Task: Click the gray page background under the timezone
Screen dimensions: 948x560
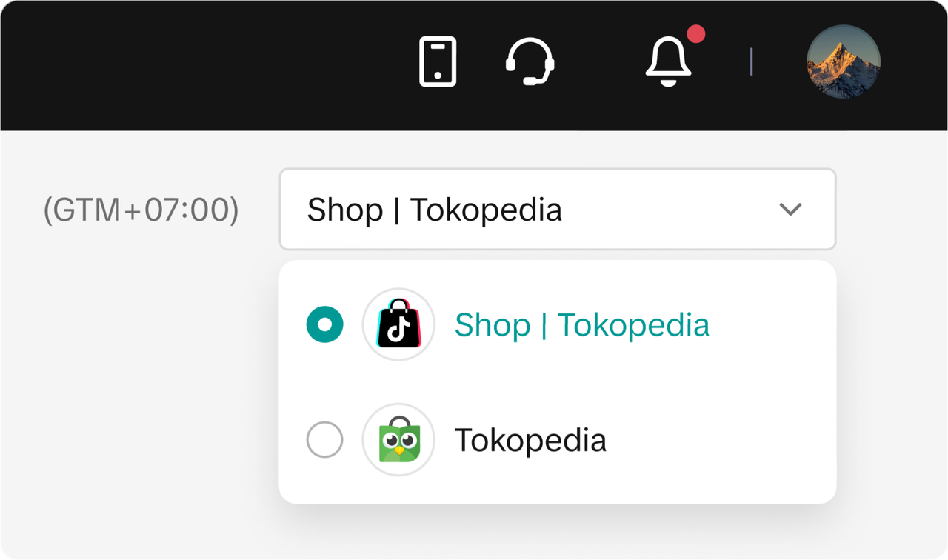Action: pyautogui.click(x=141, y=370)
